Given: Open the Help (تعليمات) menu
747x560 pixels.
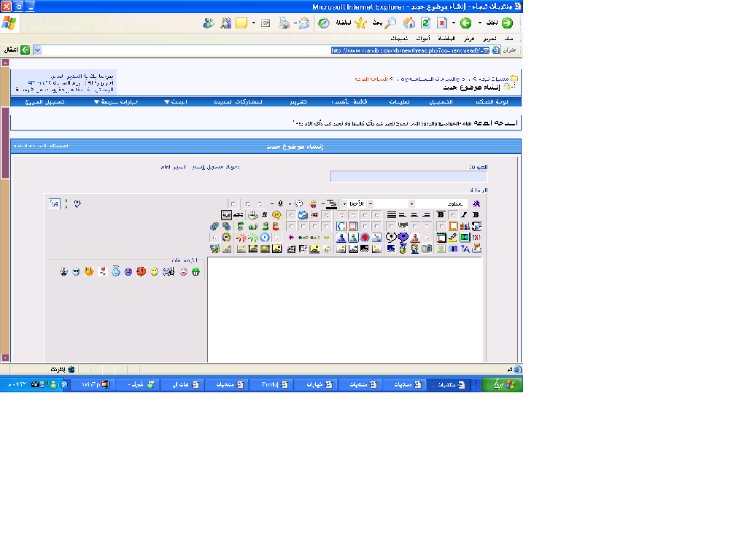Looking at the screenshot, I should pos(399,39).
